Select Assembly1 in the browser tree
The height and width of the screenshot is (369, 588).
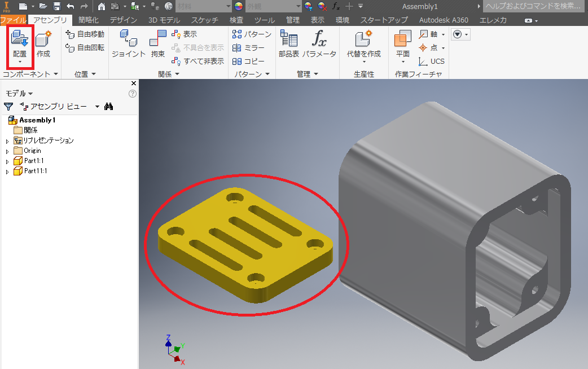(37, 120)
